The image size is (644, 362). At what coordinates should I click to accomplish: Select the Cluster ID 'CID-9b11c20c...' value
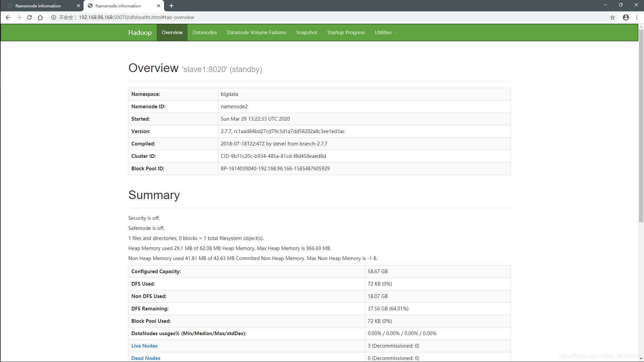273,156
